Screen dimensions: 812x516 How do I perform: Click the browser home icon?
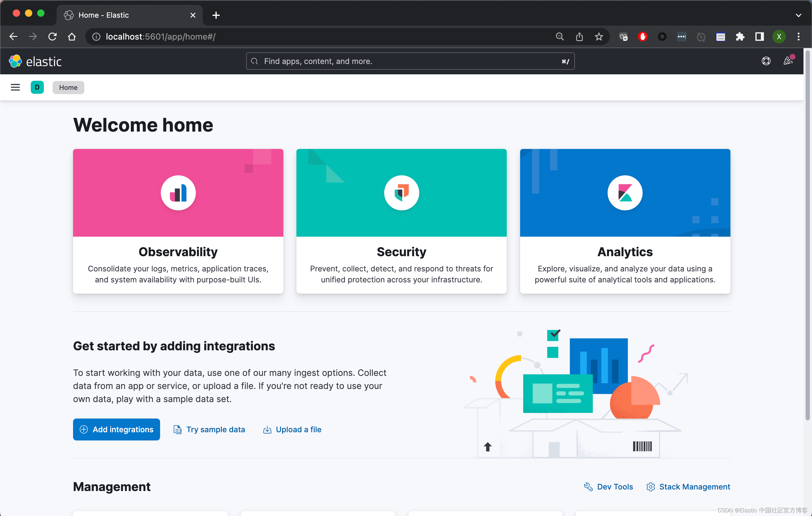click(72, 37)
